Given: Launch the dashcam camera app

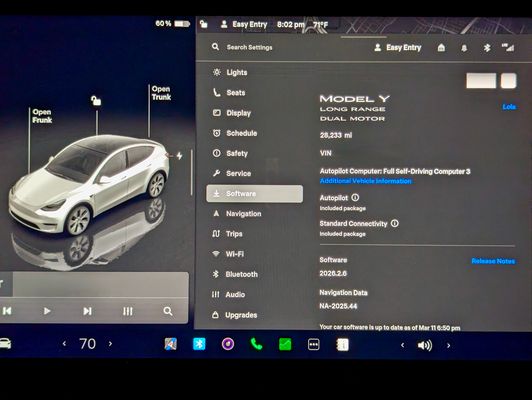Looking at the screenshot, I should coord(228,344).
